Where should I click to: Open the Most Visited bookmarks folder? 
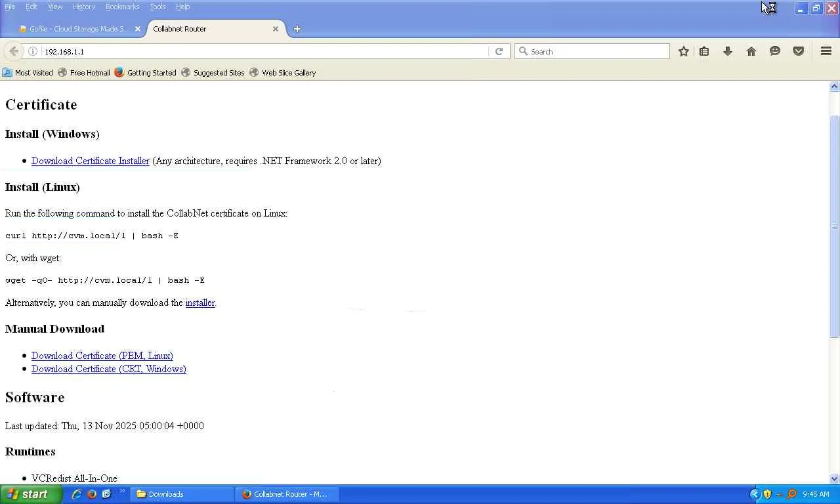click(x=28, y=73)
